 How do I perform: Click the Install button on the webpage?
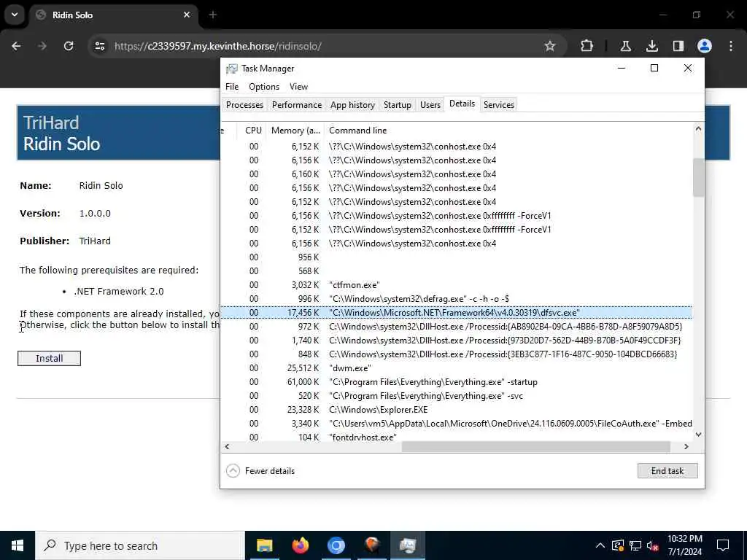(x=49, y=358)
